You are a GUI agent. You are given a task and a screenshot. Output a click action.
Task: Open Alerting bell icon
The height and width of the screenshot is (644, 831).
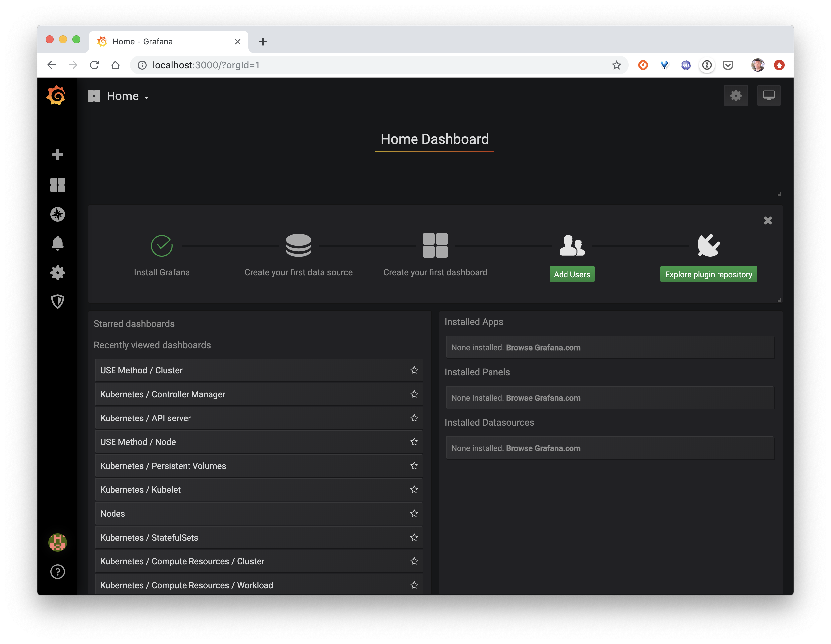tap(57, 243)
